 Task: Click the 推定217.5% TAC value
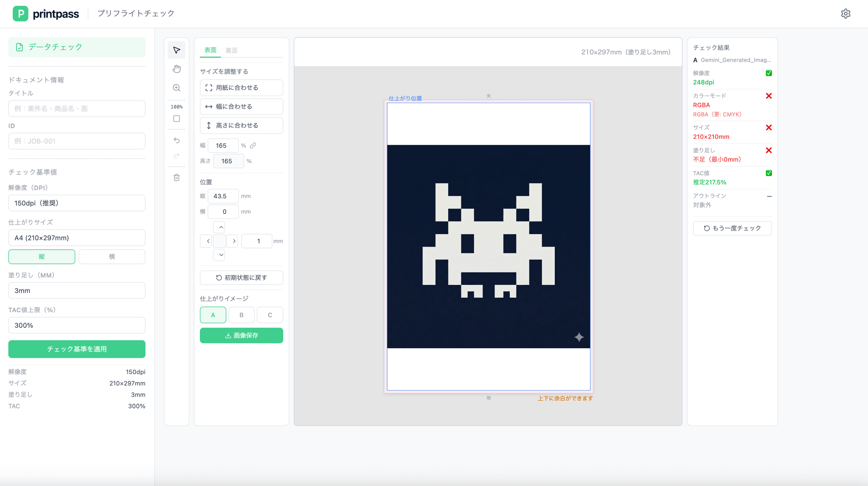710,182
